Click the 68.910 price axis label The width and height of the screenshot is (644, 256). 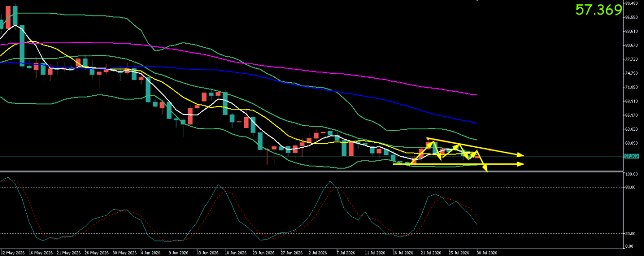[x=632, y=102]
